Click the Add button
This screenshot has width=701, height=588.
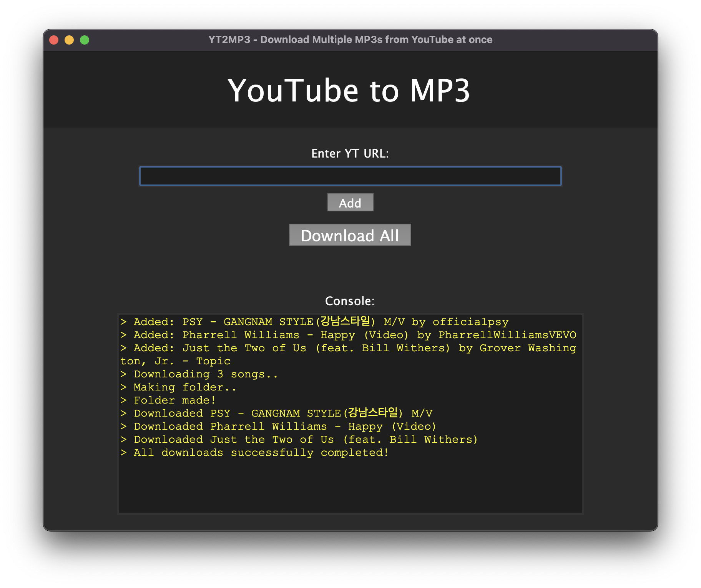pos(350,203)
